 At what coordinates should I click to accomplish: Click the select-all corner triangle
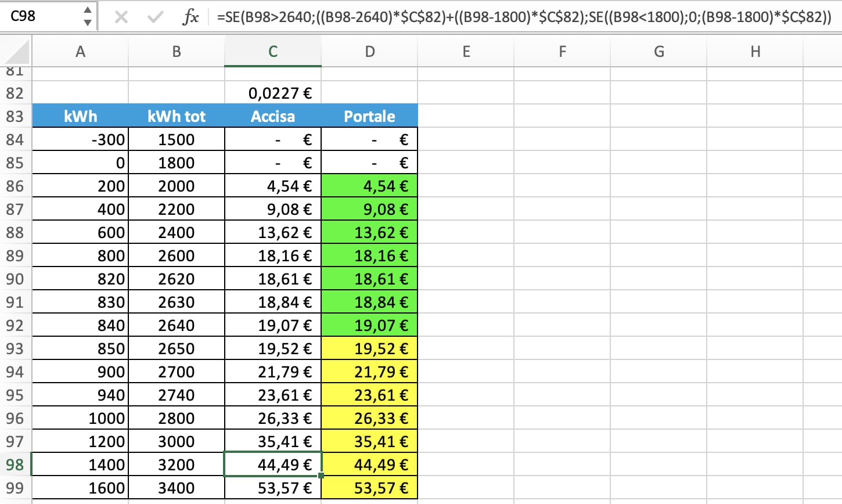tap(16, 52)
